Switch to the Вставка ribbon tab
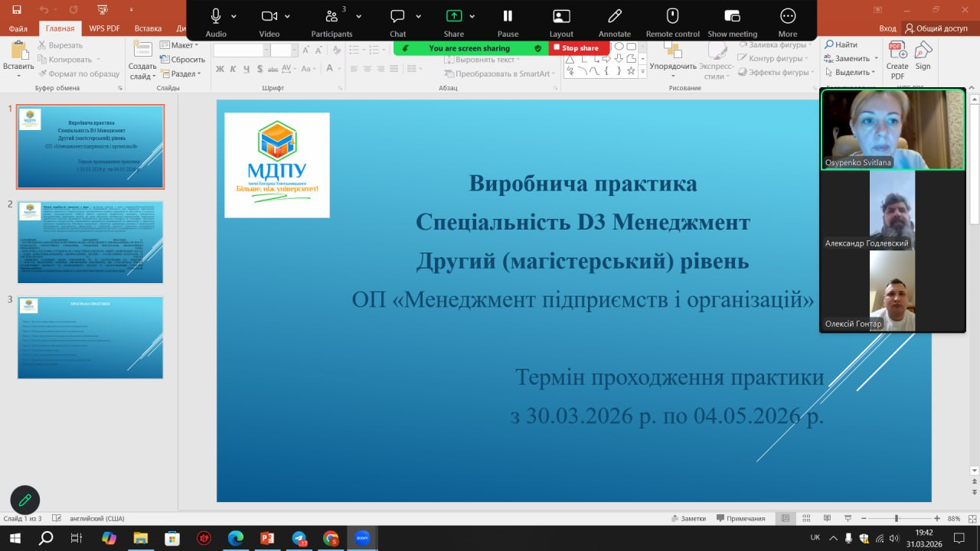Screen dimensions: 980x551 click(x=148, y=28)
